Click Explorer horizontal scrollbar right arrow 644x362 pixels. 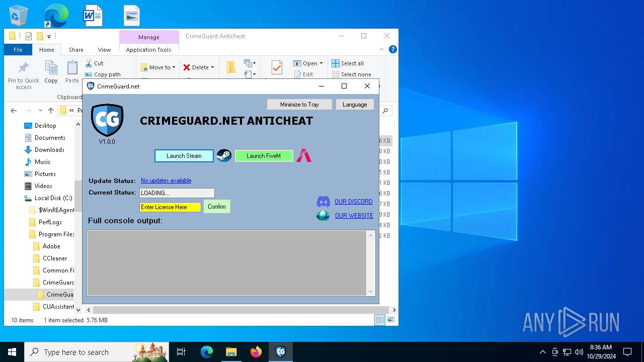tap(394, 310)
